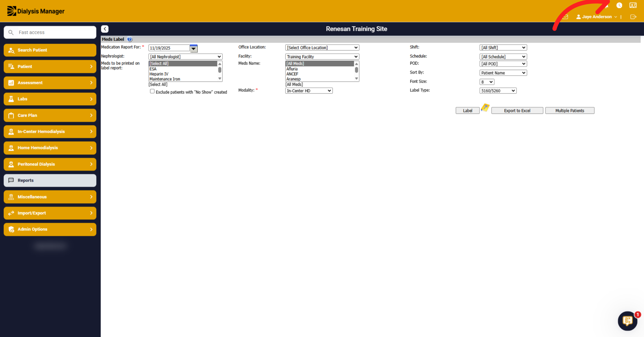Open the contact card icon at top right

point(633,5)
